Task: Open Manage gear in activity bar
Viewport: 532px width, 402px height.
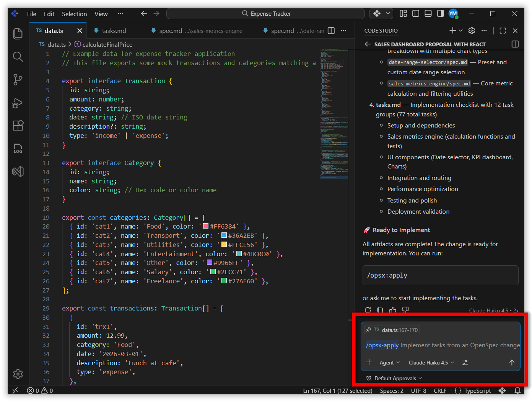Action: [18, 374]
